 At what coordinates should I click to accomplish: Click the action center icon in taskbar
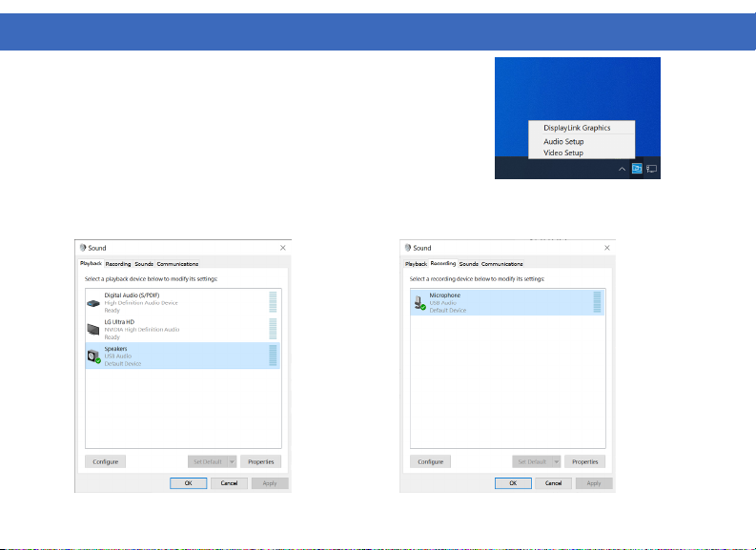(651, 169)
